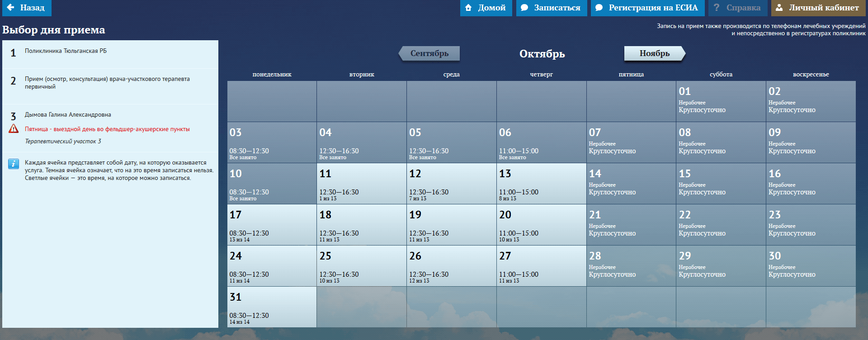Image resolution: width=868 pixels, height=340 pixels.
Task: Click non-working day 07 cell
Action: pos(631,142)
